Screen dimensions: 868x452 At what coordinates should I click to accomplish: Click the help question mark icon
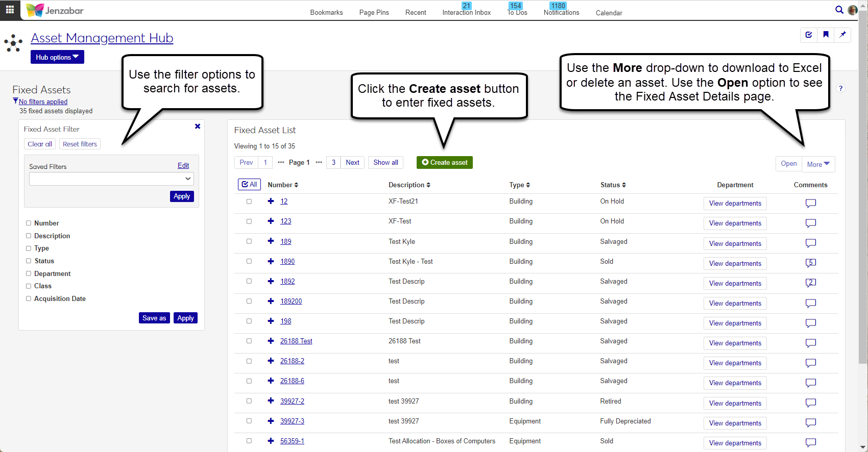(840, 88)
